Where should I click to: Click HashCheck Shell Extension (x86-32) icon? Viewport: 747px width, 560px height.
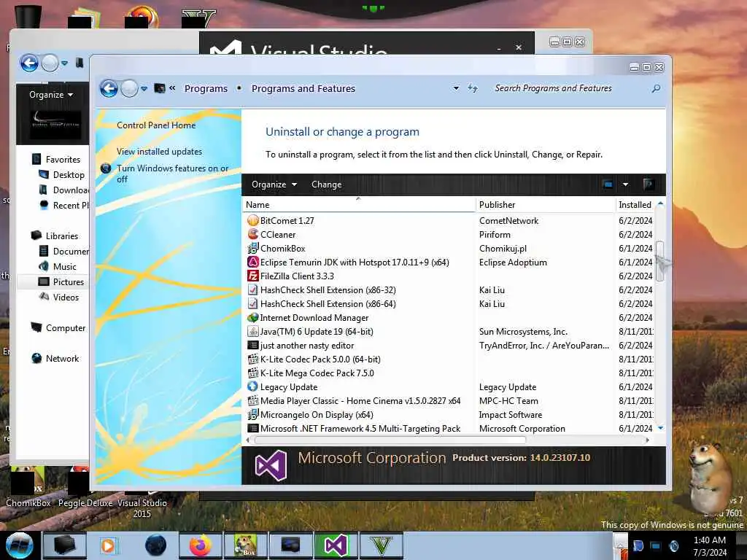(253, 289)
